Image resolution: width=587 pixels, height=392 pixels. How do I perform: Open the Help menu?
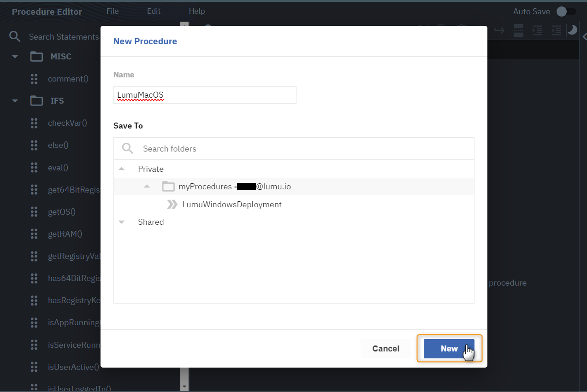pyautogui.click(x=197, y=11)
